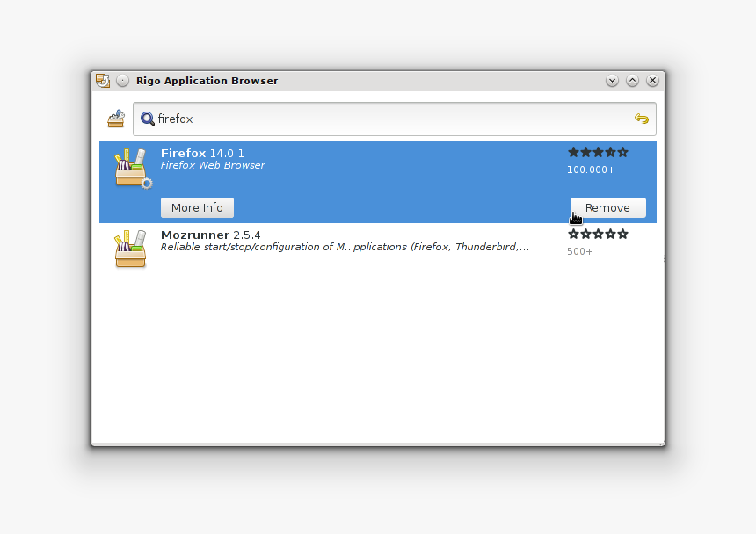Open the small circle menu in the title bar
Screen dimensions: 756x534
tap(122, 80)
